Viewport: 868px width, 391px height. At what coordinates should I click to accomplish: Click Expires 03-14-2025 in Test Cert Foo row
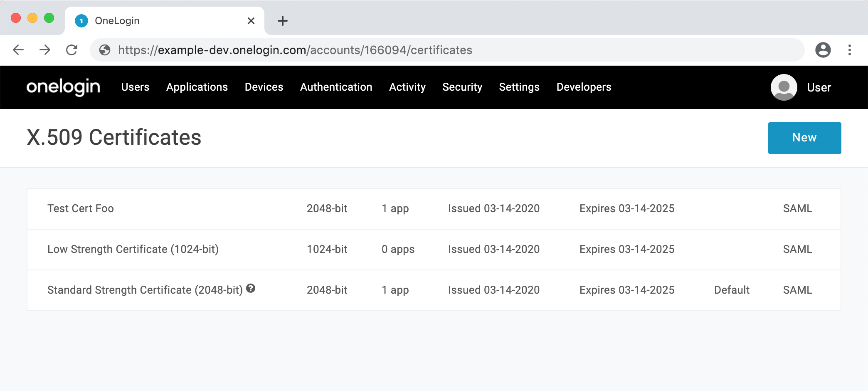[627, 209]
